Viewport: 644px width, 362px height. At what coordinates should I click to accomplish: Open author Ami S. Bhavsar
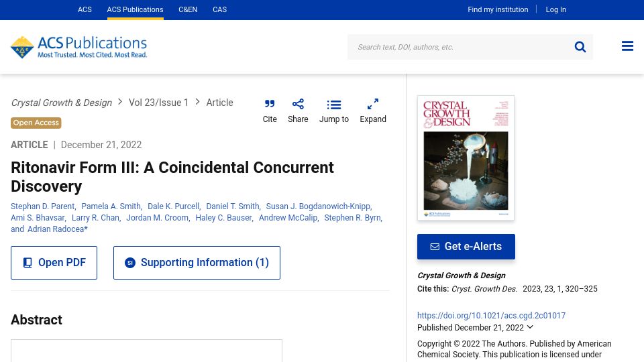(x=38, y=218)
